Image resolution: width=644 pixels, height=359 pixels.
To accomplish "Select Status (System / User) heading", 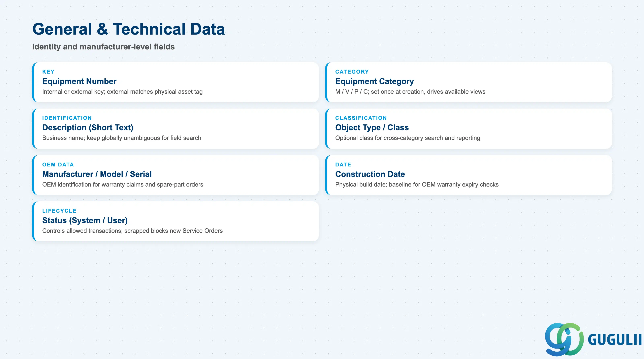I will click(85, 221).
